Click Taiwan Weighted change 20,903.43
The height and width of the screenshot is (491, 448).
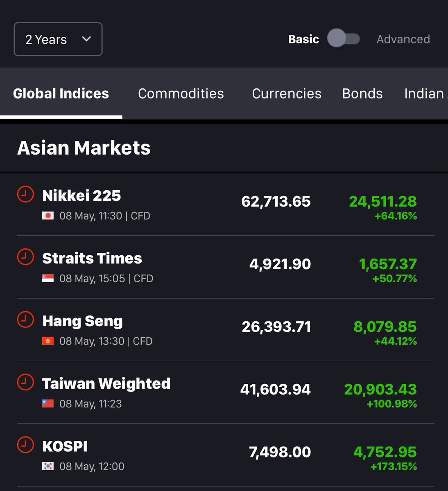click(x=380, y=389)
